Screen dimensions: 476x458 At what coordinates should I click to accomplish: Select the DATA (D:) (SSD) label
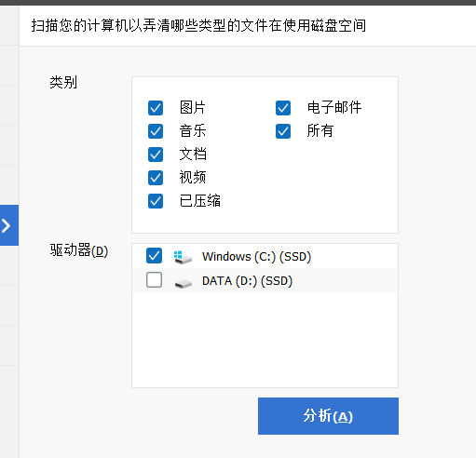[x=247, y=281]
